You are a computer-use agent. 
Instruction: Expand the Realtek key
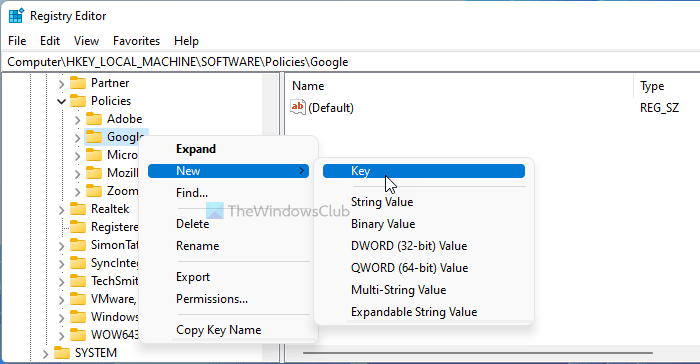pos(61,209)
